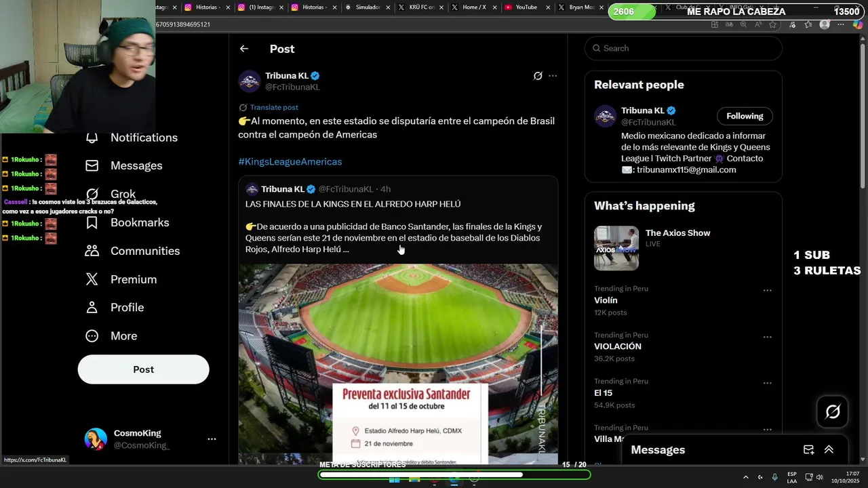Open the three-dot menu on the post header
868x488 pixels.
click(x=553, y=76)
